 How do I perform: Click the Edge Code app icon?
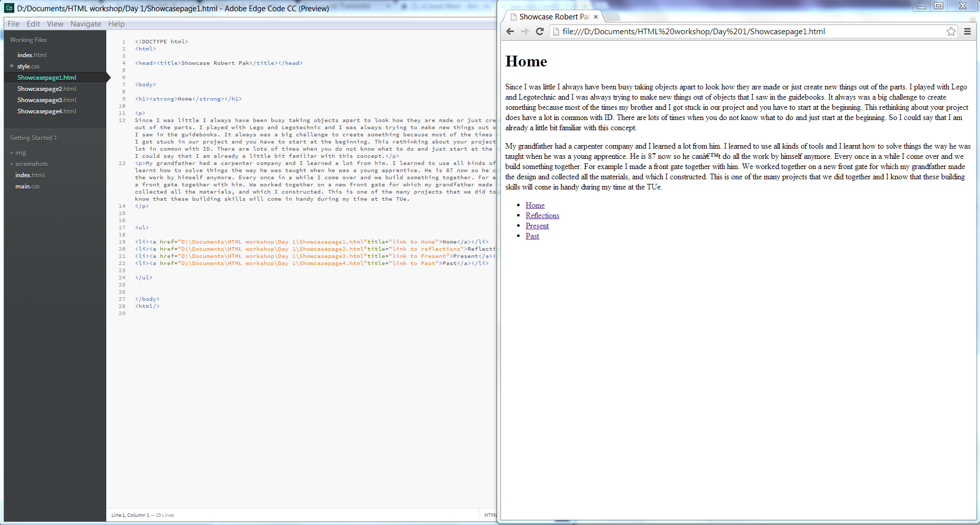point(9,8)
